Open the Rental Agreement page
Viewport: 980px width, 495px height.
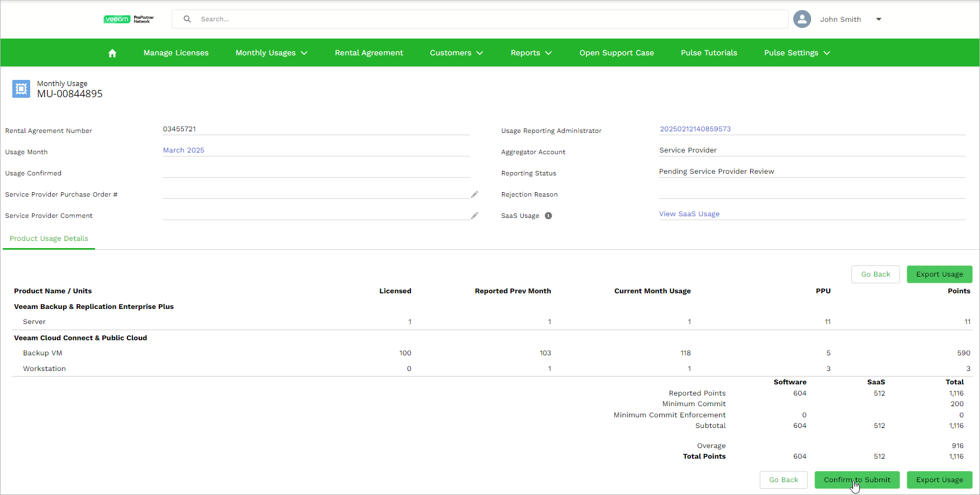pos(369,53)
